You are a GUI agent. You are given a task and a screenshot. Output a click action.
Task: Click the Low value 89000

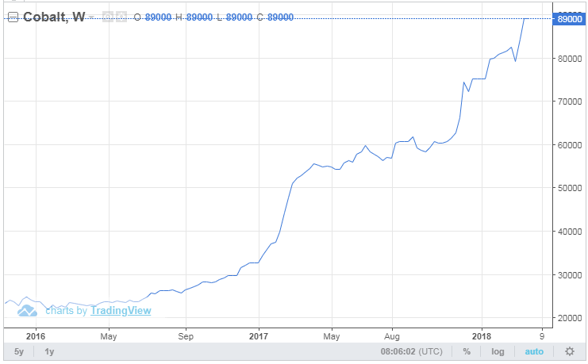click(x=240, y=17)
